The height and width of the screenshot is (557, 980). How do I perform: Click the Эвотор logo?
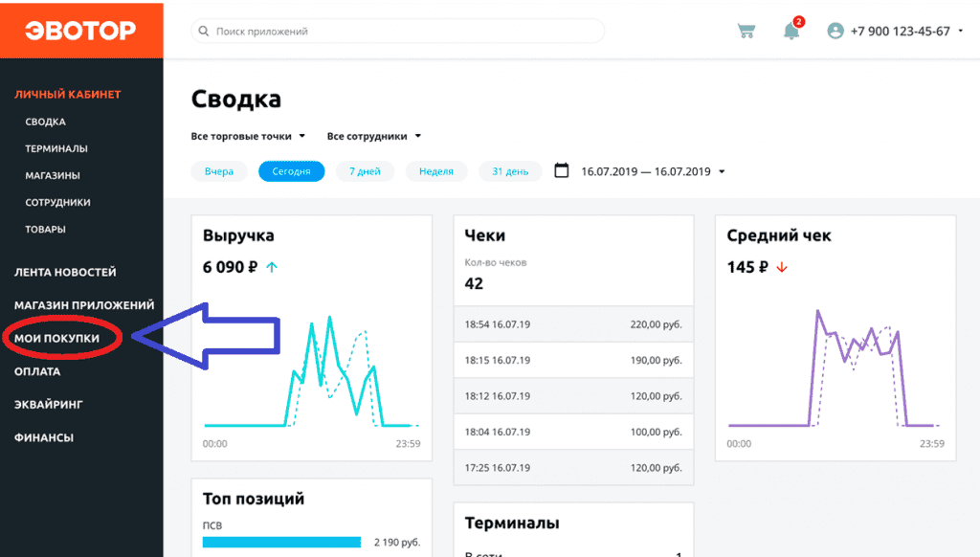(x=81, y=30)
